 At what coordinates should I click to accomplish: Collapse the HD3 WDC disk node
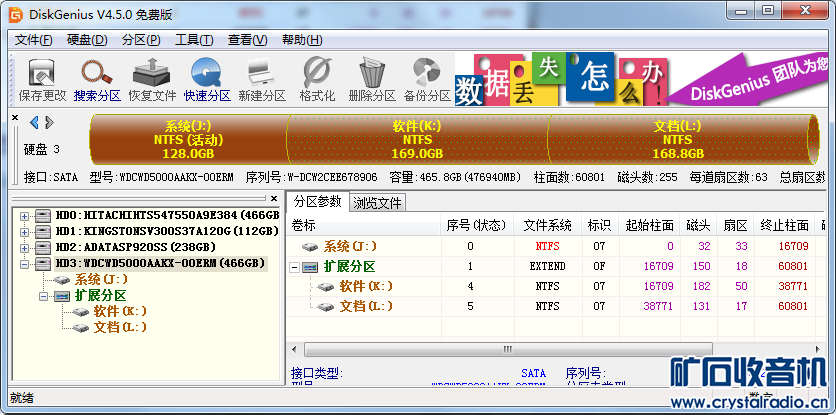[x=24, y=264]
